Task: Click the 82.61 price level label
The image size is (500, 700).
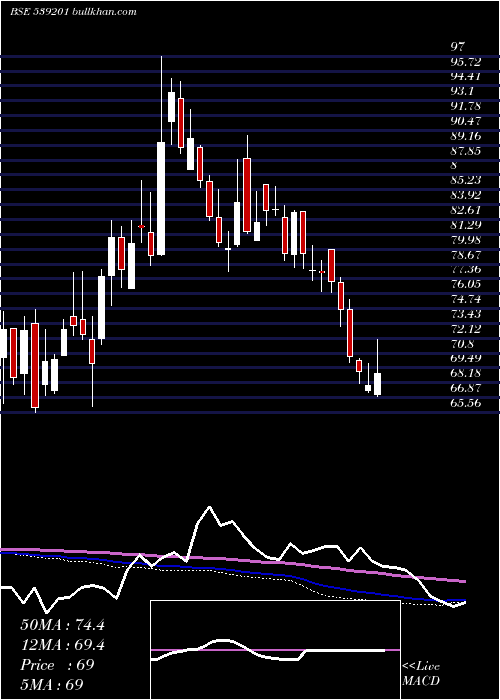Action: 466,210
